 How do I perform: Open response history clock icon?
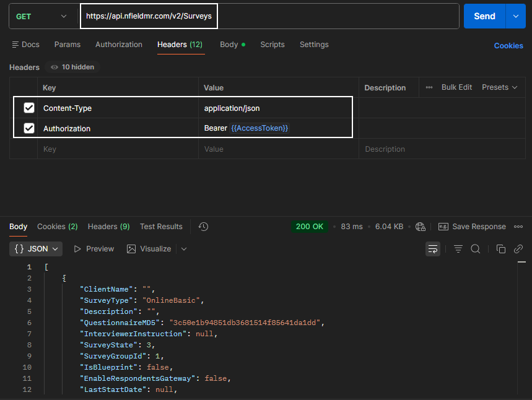(203, 227)
